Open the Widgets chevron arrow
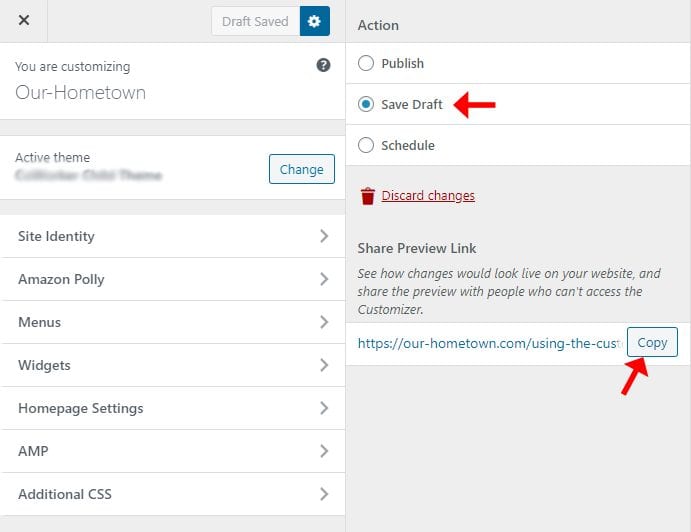The width and height of the screenshot is (691, 532). pyautogui.click(x=324, y=365)
